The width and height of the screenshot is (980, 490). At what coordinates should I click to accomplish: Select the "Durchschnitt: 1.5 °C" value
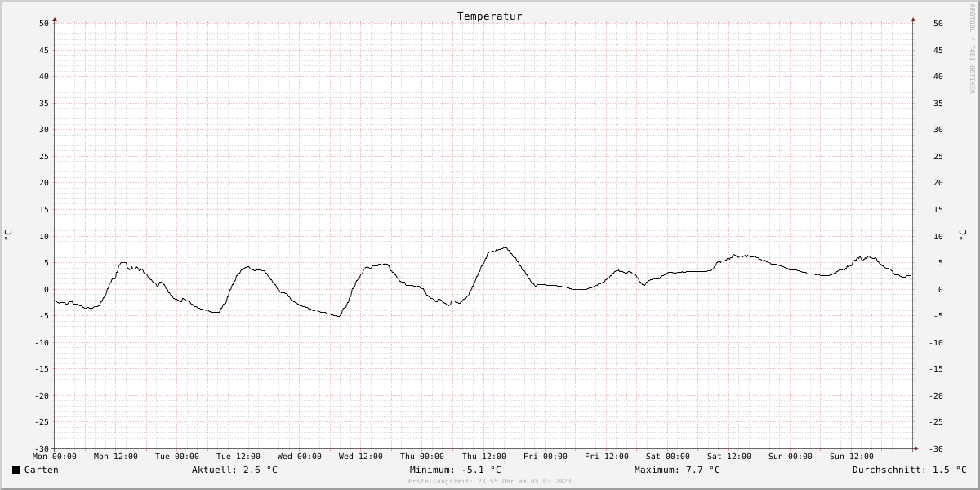910,470
